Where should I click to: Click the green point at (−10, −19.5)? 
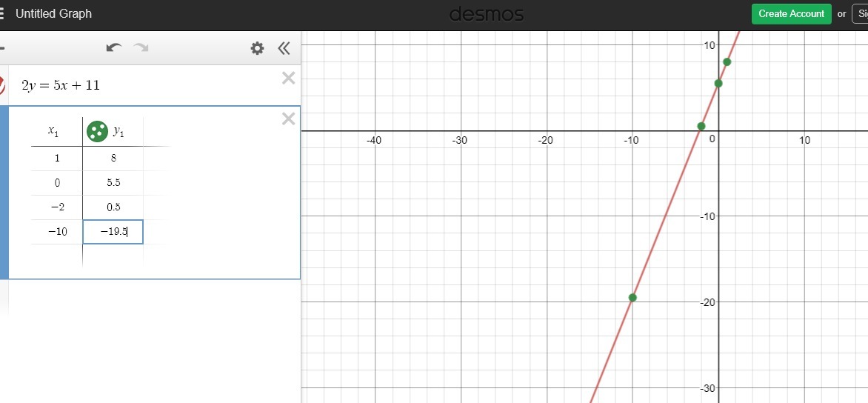(x=632, y=298)
